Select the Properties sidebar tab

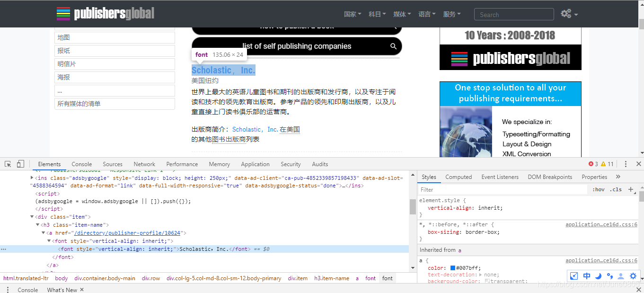coord(594,177)
